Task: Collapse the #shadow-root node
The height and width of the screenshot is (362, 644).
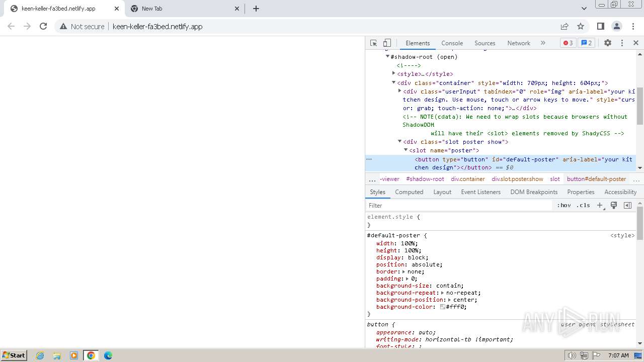Action: pos(387,57)
